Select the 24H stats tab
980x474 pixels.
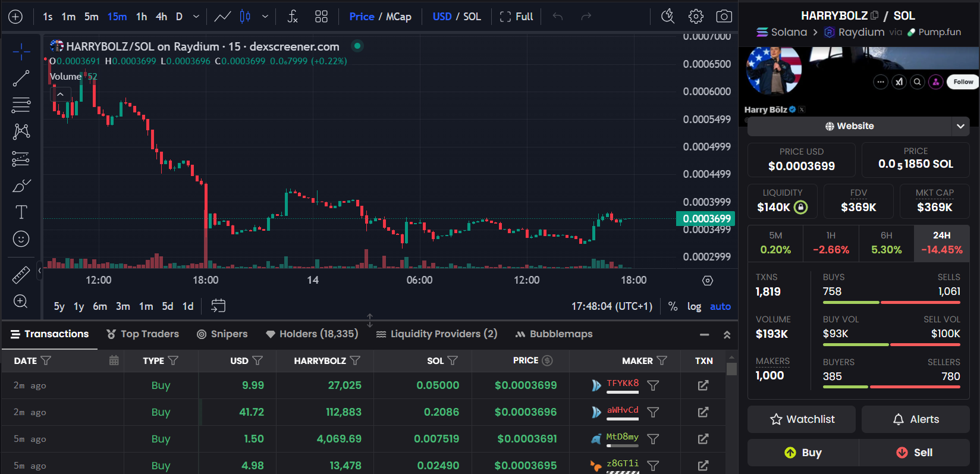point(942,243)
